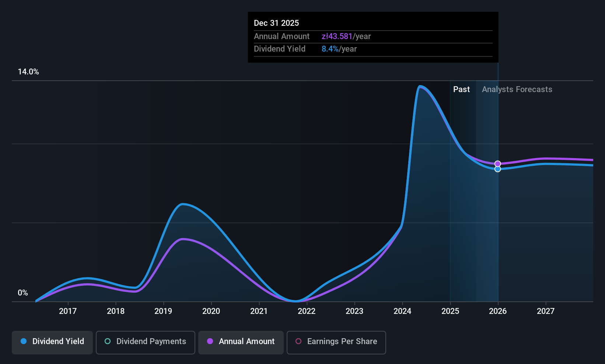
Task: Toggle the Dividend Yield series
Action: coord(52,343)
